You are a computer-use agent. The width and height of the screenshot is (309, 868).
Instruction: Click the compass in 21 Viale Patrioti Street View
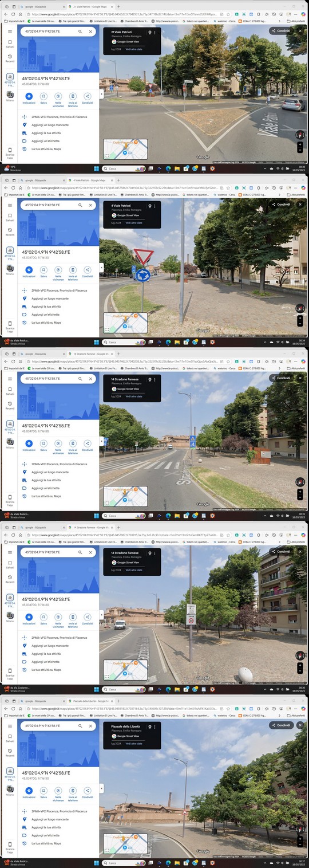click(x=300, y=135)
